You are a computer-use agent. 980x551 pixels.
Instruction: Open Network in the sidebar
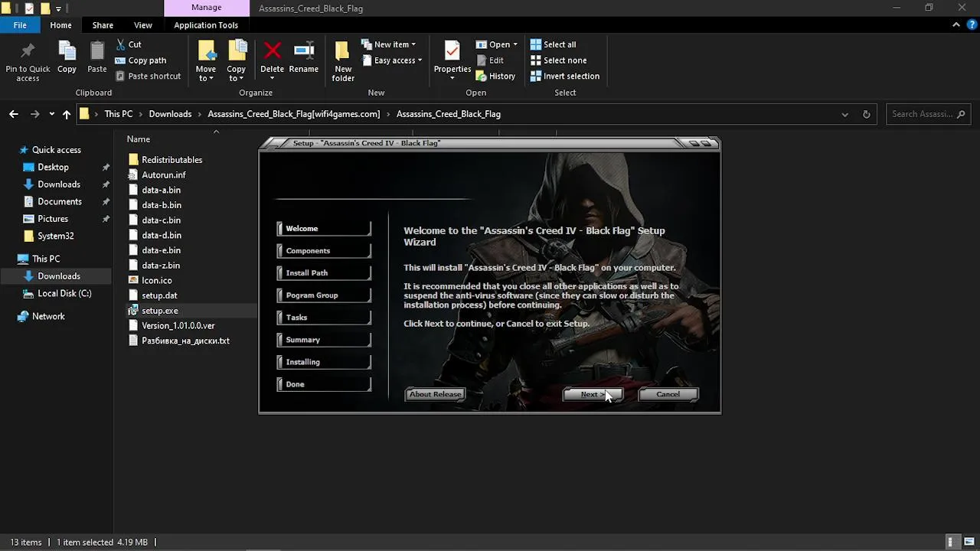[x=48, y=316]
